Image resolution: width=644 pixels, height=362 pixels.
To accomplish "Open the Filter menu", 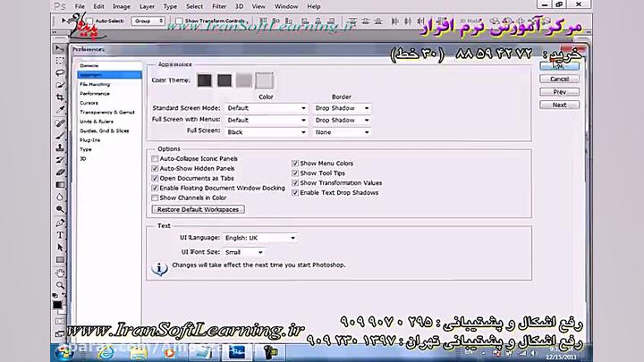I will coord(219,6).
